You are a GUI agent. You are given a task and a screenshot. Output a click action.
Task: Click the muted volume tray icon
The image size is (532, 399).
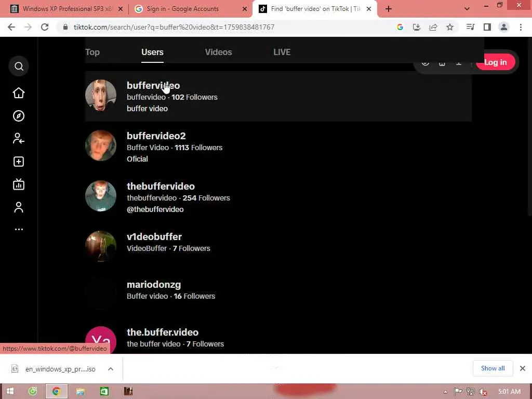[484, 392]
